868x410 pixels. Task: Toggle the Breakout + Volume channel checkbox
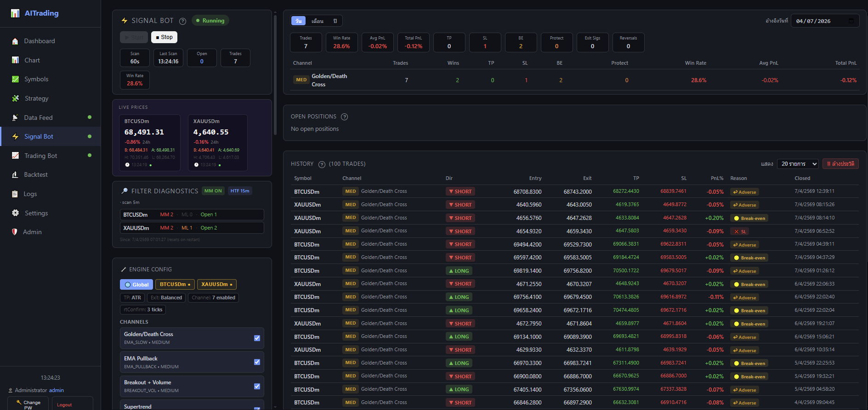257,387
